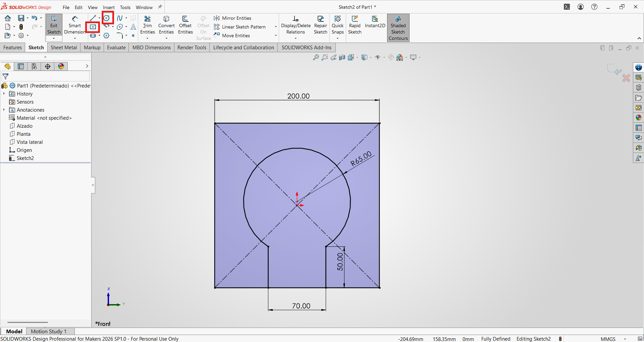Viewport: 644px width, 342px height.
Task: Select the Line sketch tool
Action: [93, 18]
